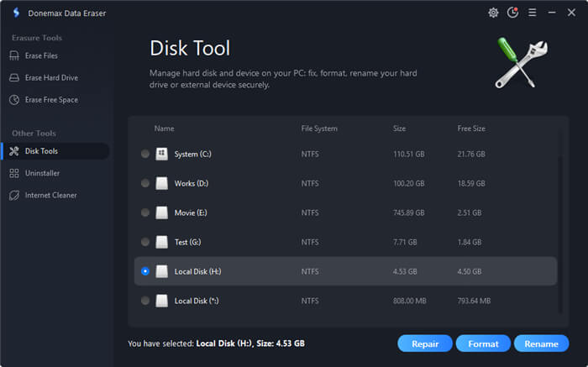Click the Repair button

pos(425,343)
